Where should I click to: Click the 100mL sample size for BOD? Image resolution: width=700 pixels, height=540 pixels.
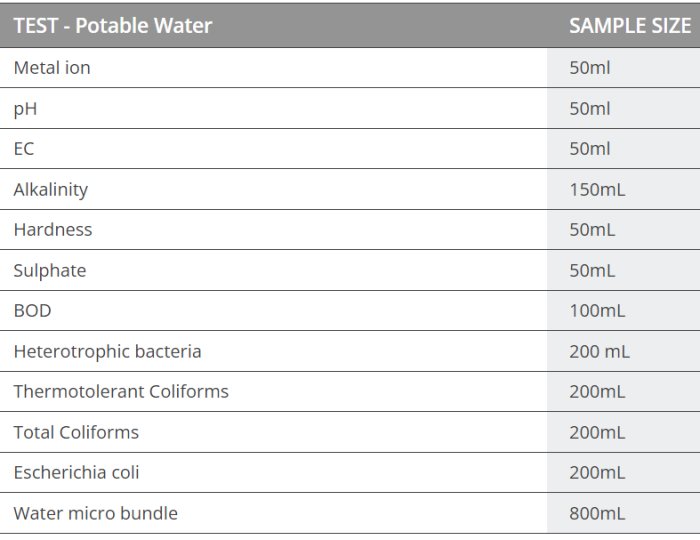click(x=597, y=311)
